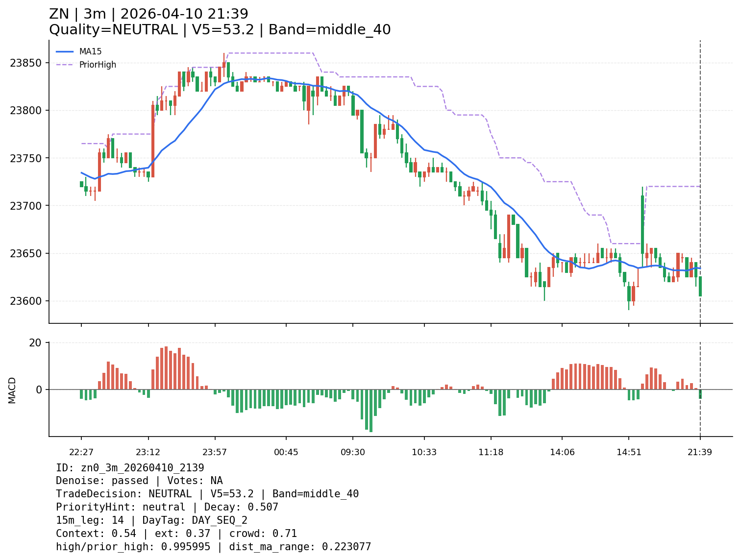The height and width of the screenshot is (560, 740).
Task: Click the chart title line starting with ZN
Action: (x=148, y=14)
